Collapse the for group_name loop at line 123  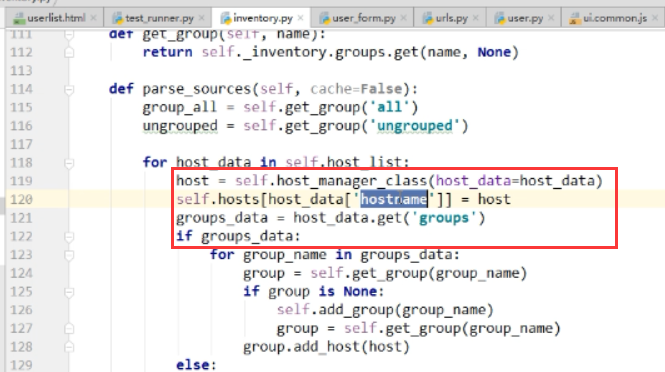coord(69,255)
